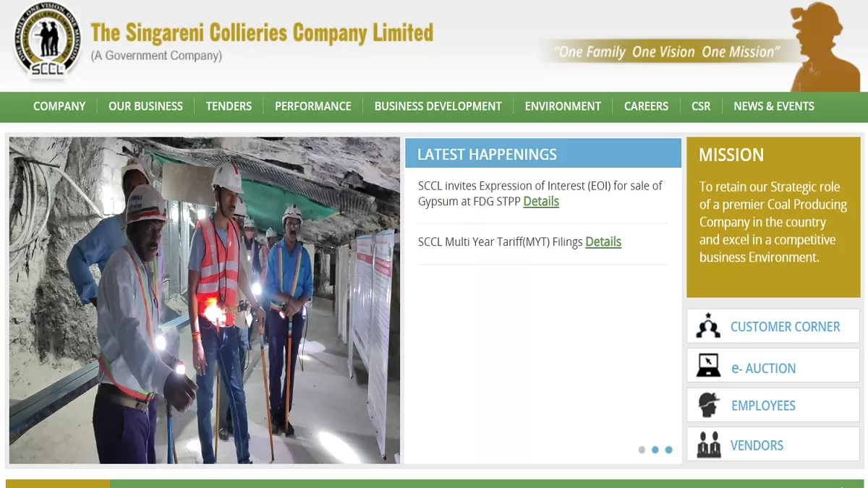
Task: Open the OUR BUSINESS menu
Action: click(145, 106)
